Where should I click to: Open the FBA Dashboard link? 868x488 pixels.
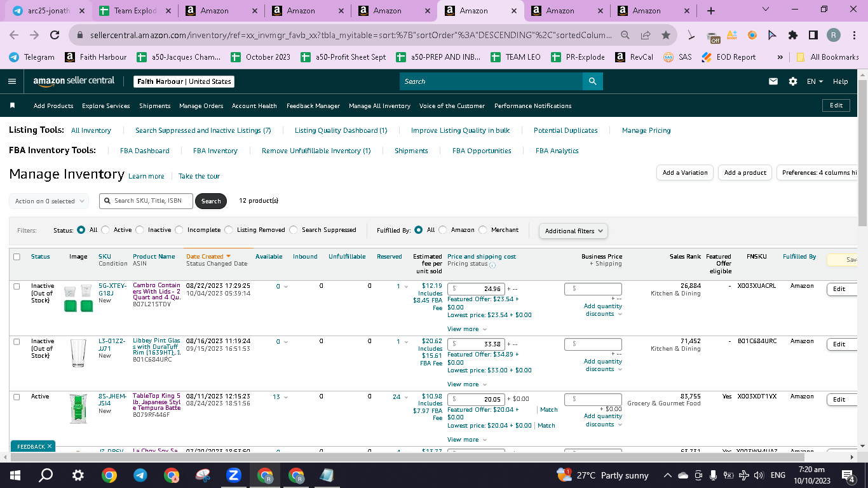(145, 151)
